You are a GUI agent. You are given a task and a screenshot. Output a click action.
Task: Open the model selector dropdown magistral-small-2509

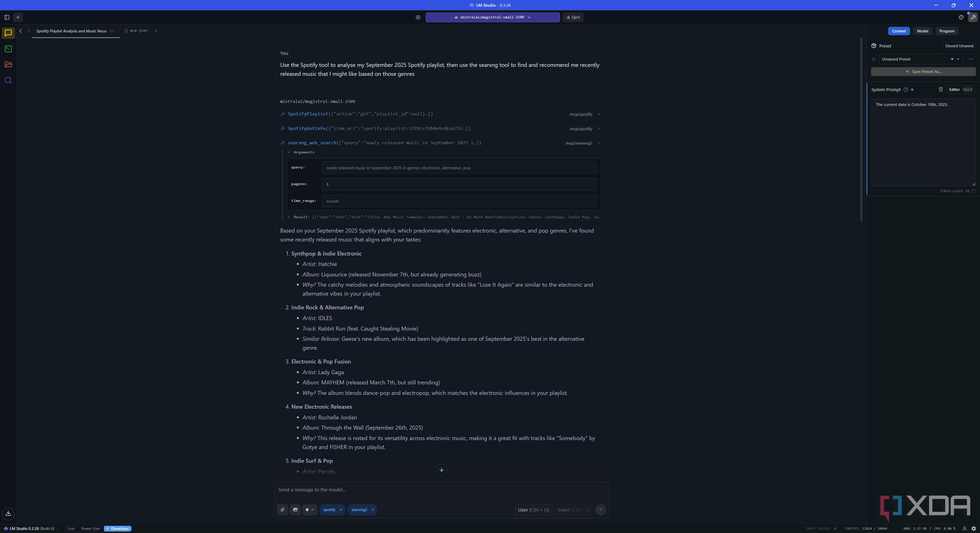tap(492, 17)
